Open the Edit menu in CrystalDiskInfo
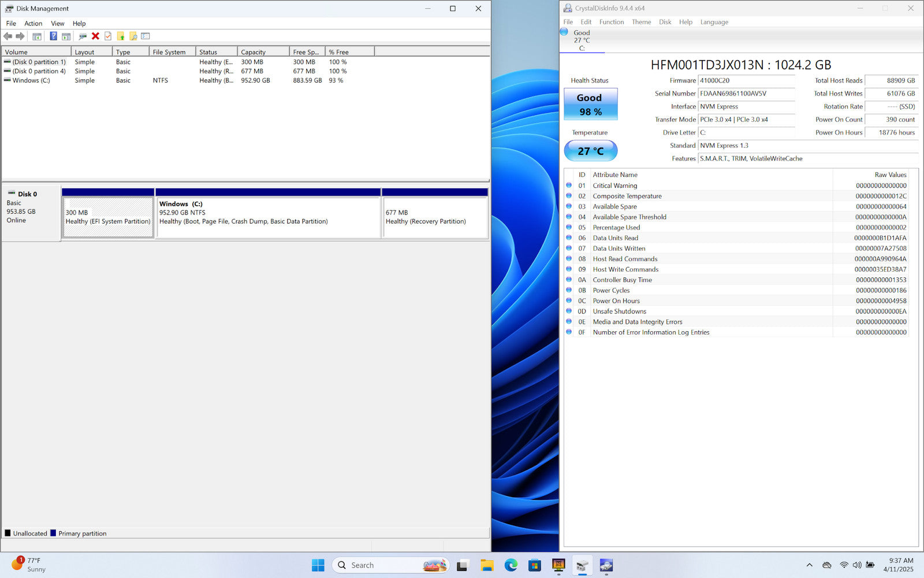 [x=586, y=22]
